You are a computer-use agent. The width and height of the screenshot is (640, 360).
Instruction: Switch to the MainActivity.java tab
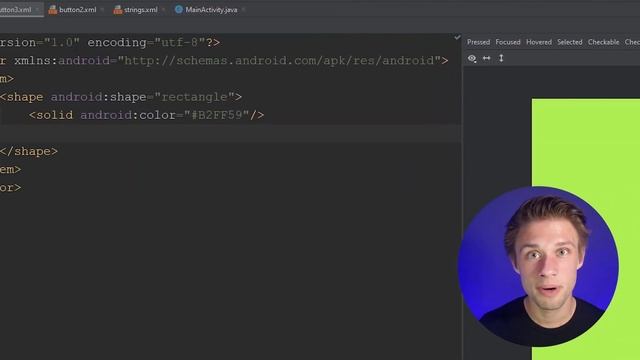211,10
